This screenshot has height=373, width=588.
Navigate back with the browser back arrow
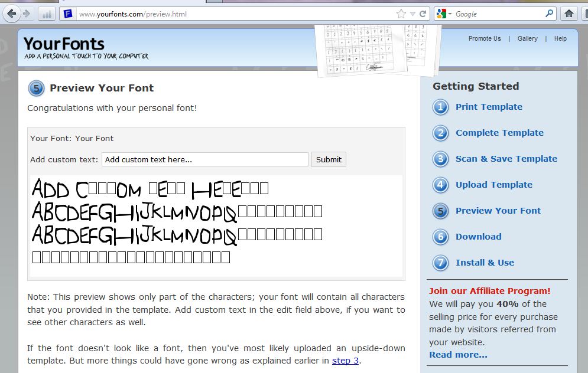(12, 13)
